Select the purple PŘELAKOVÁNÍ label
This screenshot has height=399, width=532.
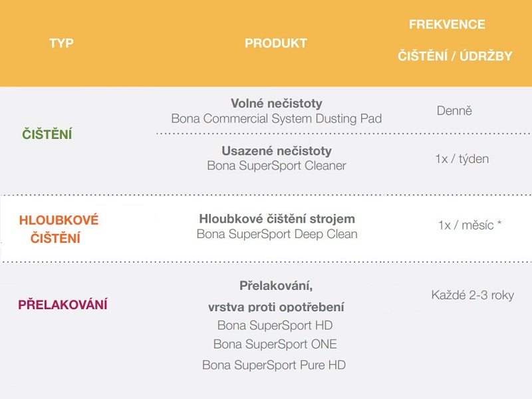point(63,305)
